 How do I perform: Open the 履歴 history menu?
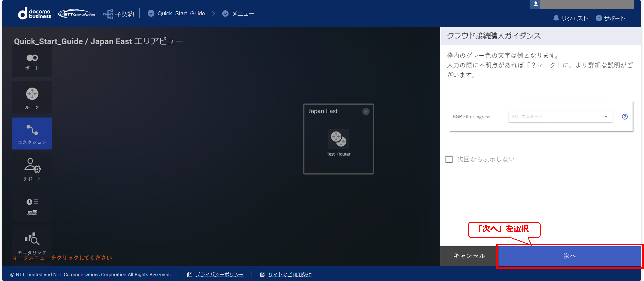(x=32, y=206)
